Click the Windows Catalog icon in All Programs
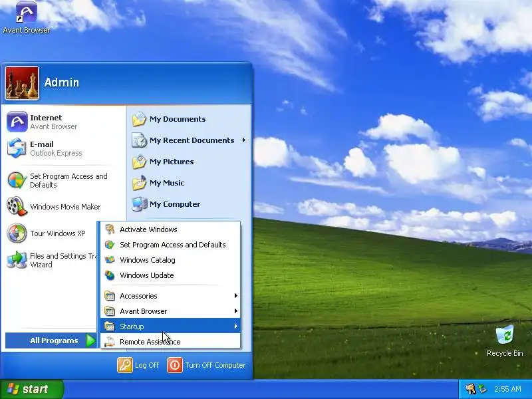The image size is (532, 399). [x=110, y=260]
